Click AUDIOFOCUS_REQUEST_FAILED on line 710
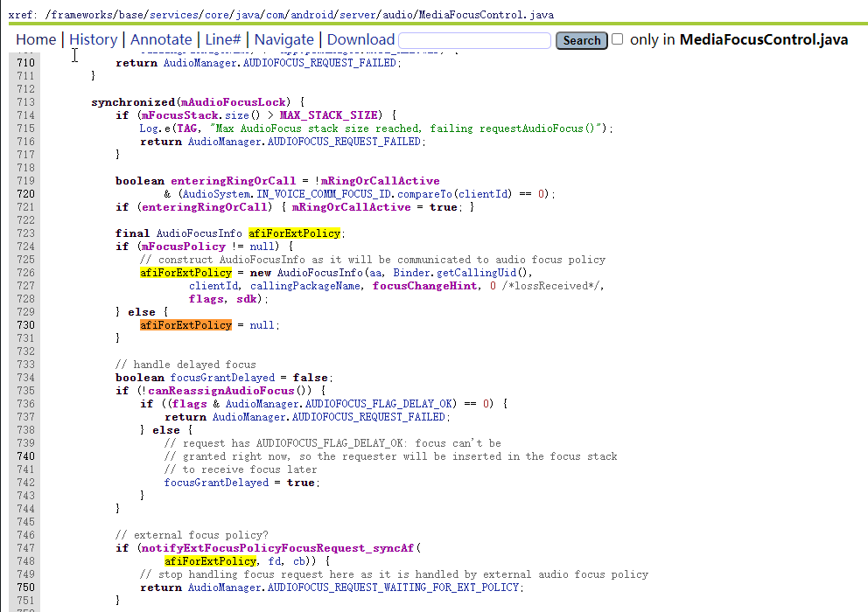This screenshot has width=868, height=612. 320,63
